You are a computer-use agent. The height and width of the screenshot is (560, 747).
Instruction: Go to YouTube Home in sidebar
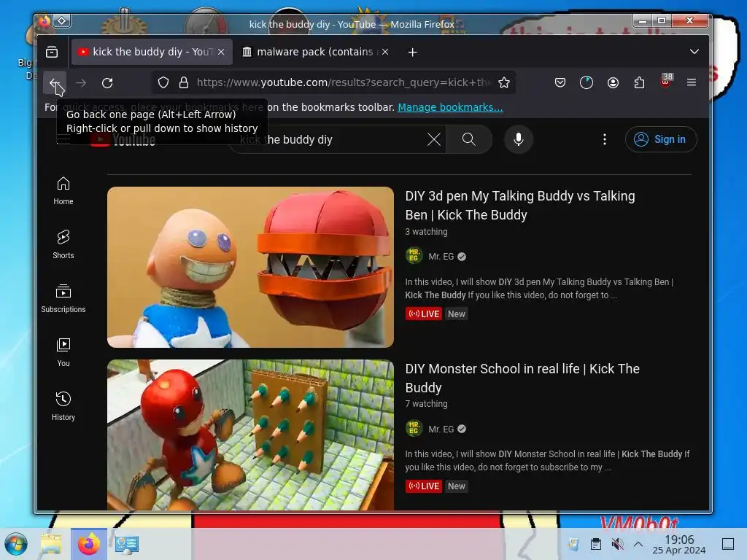pos(63,191)
